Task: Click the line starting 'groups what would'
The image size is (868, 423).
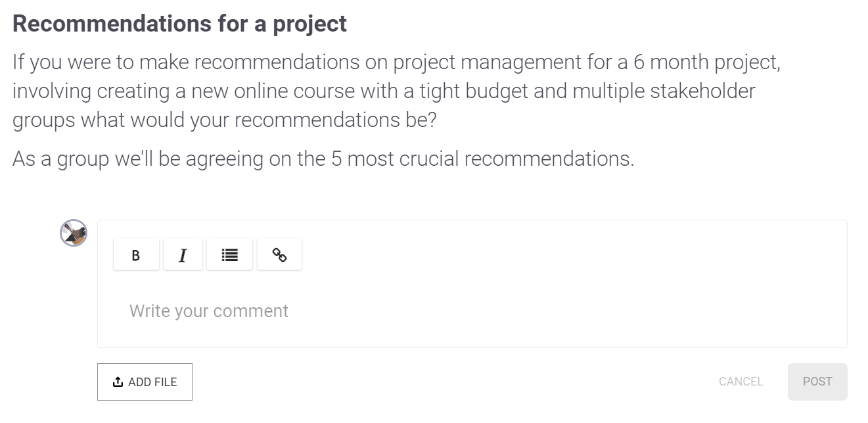Action: click(x=223, y=120)
